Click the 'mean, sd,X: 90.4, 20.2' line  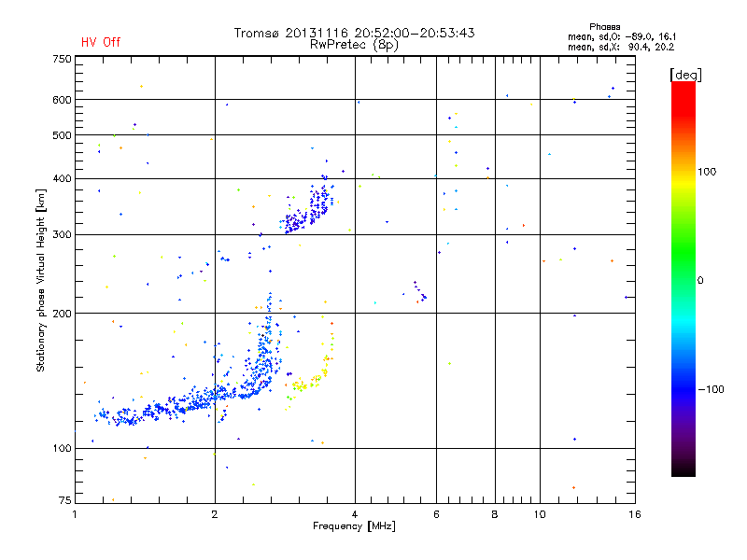(x=621, y=47)
